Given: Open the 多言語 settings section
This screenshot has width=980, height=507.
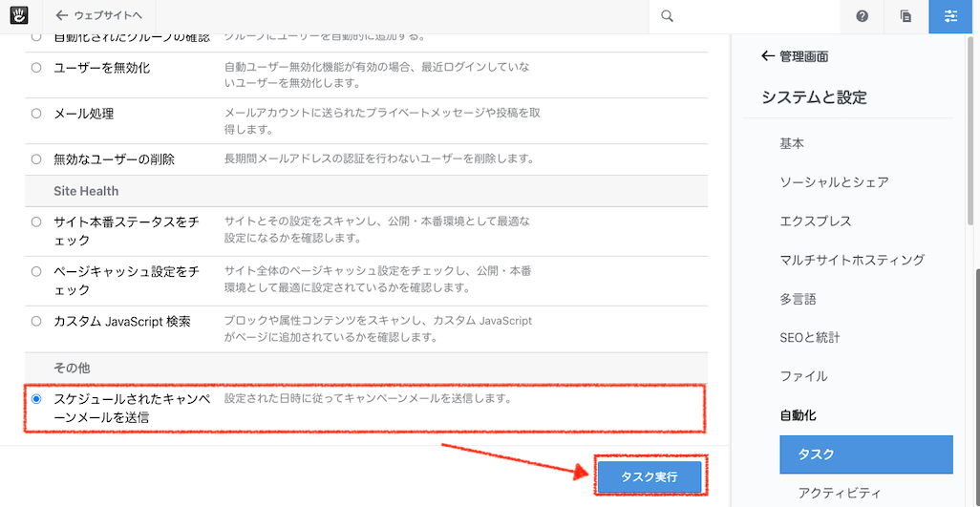Looking at the screenshot, I should 798,299.
